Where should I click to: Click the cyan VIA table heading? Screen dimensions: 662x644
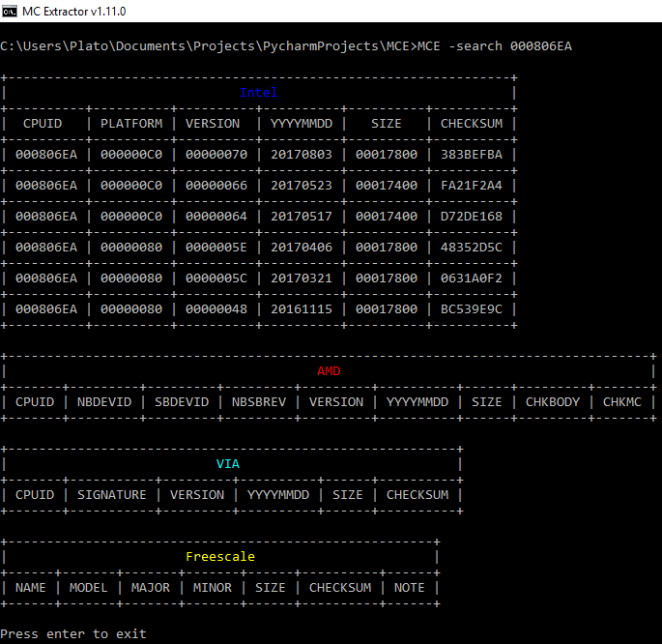coord(227,464)
